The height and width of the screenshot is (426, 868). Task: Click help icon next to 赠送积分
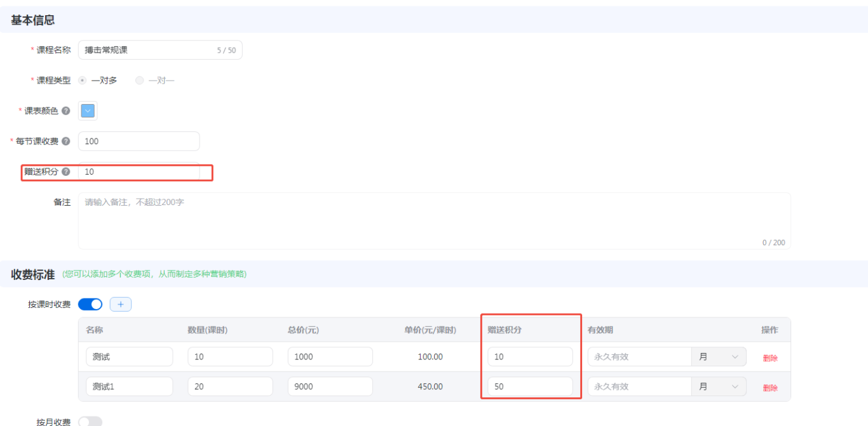[66, 171]
